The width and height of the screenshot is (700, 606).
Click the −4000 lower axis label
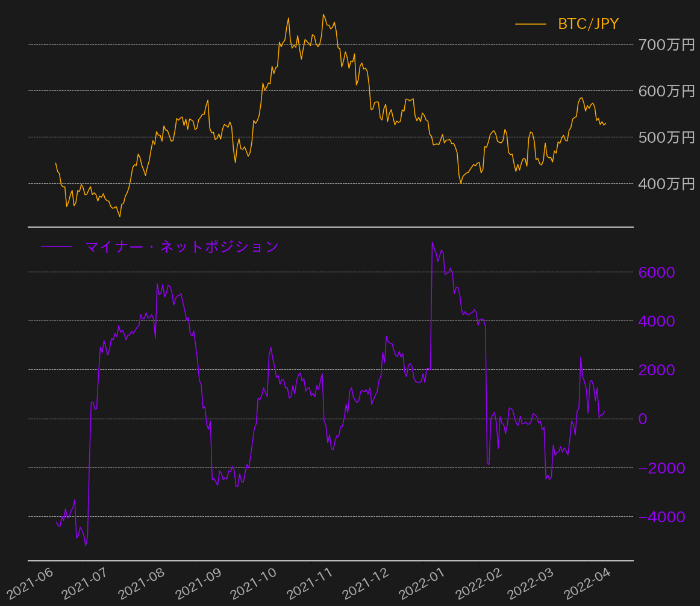[661, 517]
